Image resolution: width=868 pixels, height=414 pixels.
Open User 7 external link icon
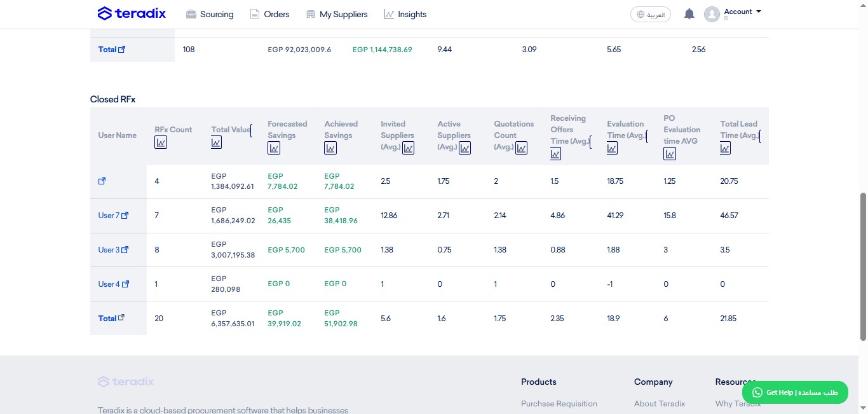pyautogui.click(x=125, y=216)
